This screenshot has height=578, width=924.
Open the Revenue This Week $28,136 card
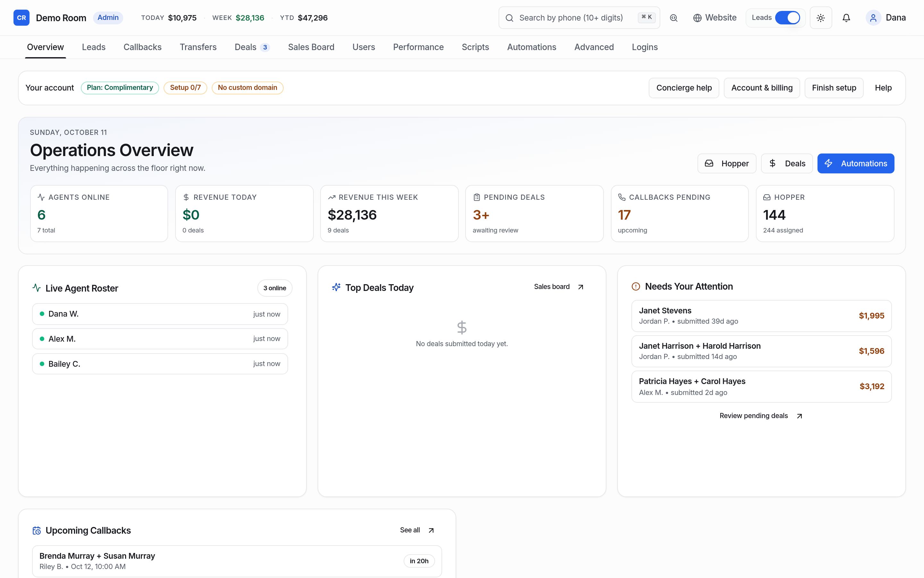tap(389, 213)
